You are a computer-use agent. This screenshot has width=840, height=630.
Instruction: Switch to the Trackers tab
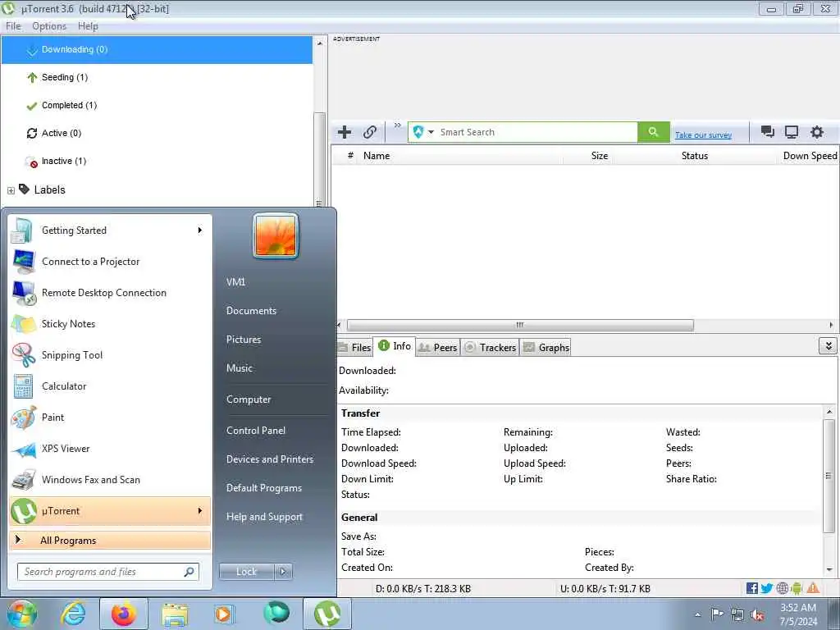pos(490,347)
